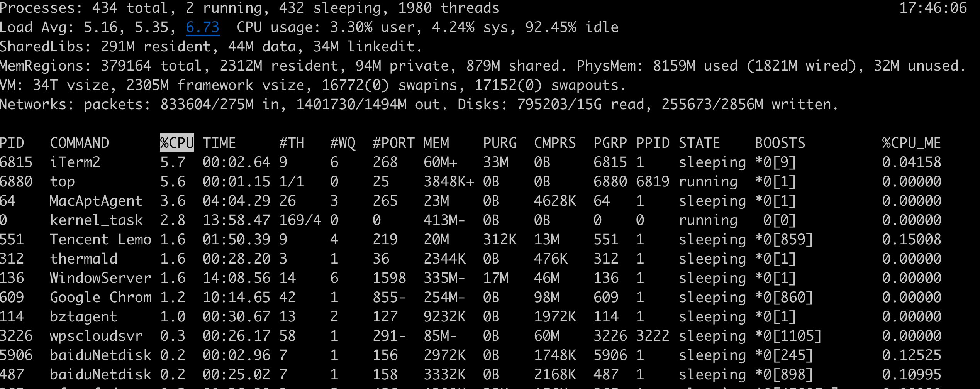The height and width of the screenshot is (389, 980).
Task: Click the BOOSTS column header
Action: [780, 143]
